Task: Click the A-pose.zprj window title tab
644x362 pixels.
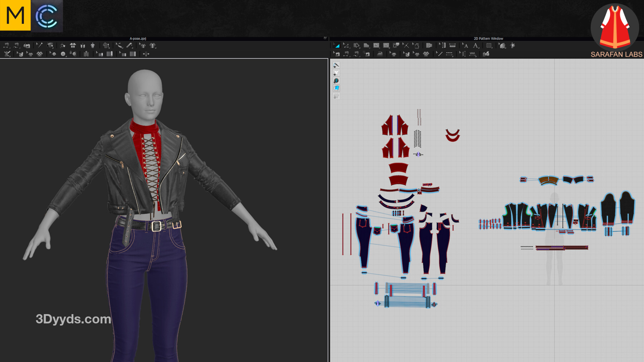Action: tap(138, 39)
